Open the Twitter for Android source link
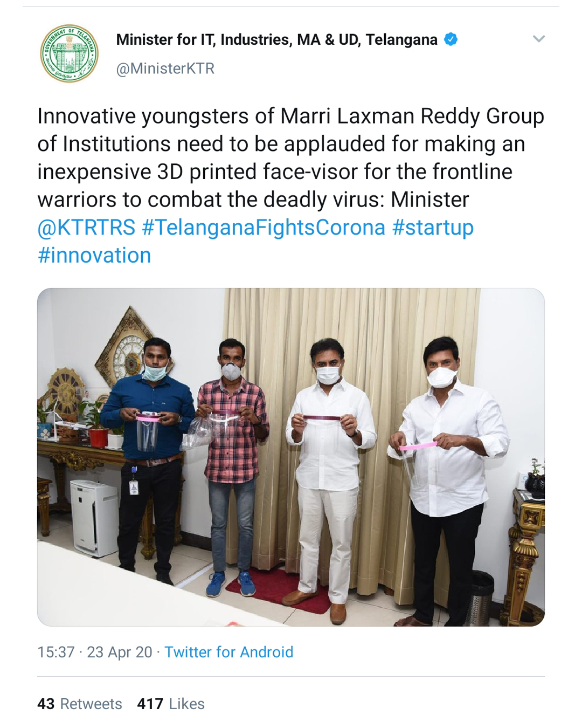582x728 pixels. 228,652
